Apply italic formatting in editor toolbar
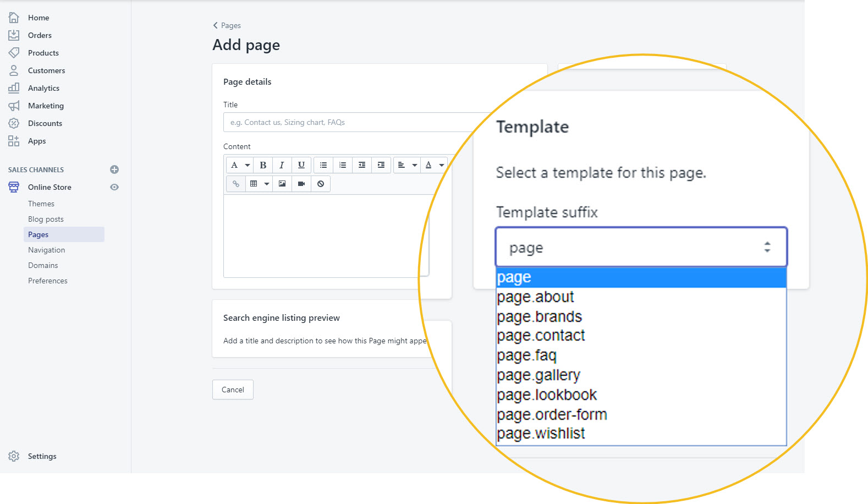The height and width of the screenshot is (504, 868). tap(282, 165)
